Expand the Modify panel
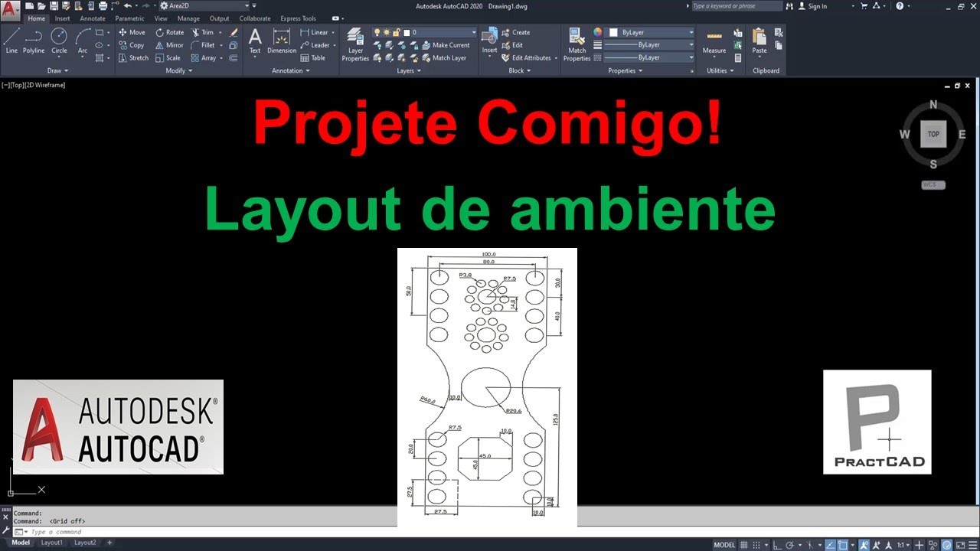Image resolution: width=980 pixels, height=551 pixels. [178, 70]
